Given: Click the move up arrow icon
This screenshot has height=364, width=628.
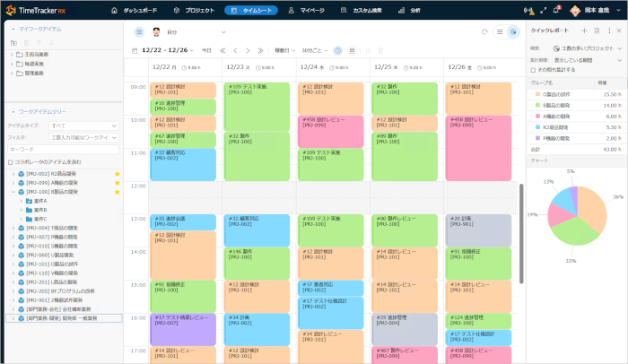Looking at the screenshot, I should (x=39, y=43).
